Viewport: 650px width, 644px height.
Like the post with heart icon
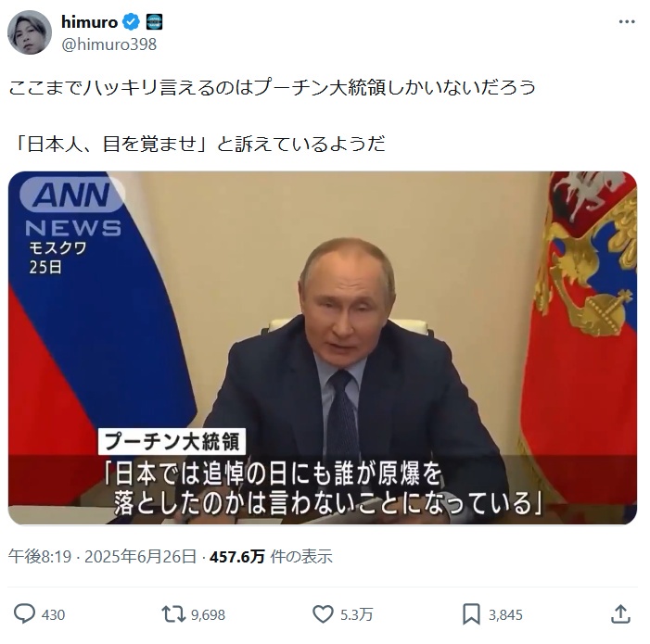pyautogui.click(x=323, y=613)
